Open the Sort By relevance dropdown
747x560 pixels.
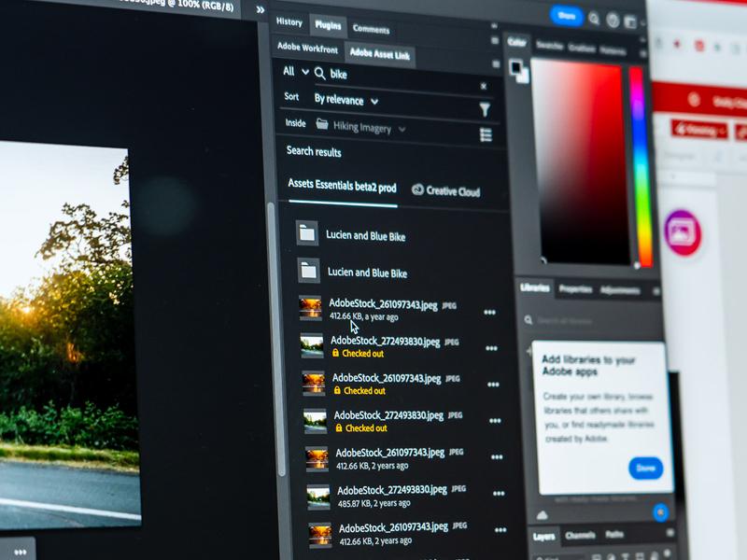point(345,100)
